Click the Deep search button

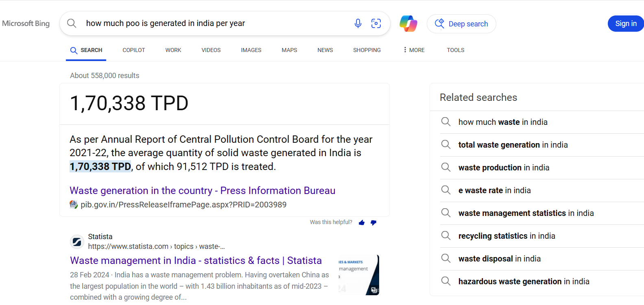[461, 24]
